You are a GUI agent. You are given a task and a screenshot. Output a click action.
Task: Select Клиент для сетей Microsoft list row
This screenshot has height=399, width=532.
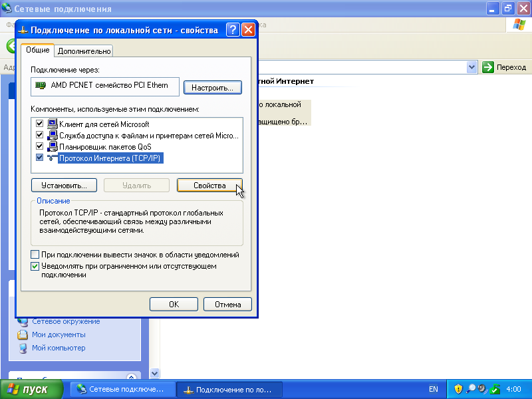click(137, 124)
